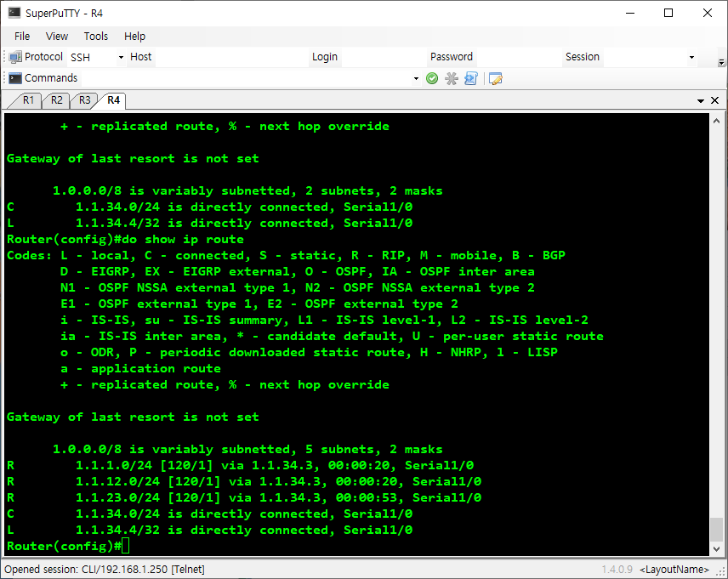
Task: Expand the Commands history dropdown arrow
Action: [416, 78]
